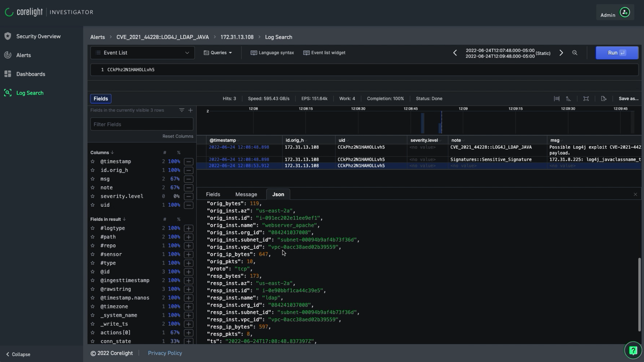Remove the id.orig_h column with minus

coord(189,170)
